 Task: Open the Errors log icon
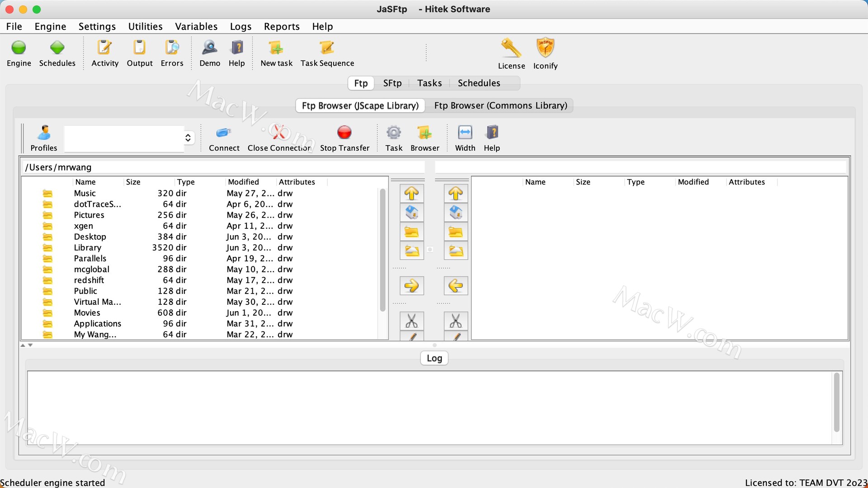tap(172, 47)
